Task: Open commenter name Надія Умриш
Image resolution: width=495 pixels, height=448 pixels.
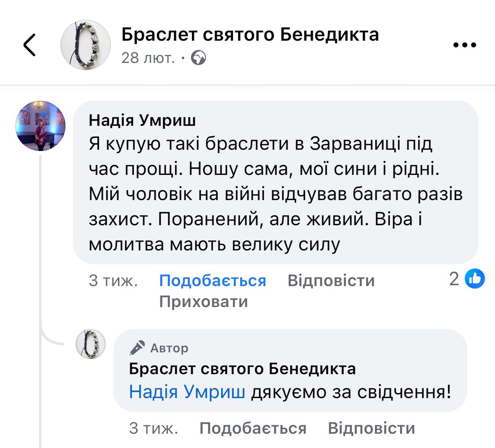Action: coord(142,121)
